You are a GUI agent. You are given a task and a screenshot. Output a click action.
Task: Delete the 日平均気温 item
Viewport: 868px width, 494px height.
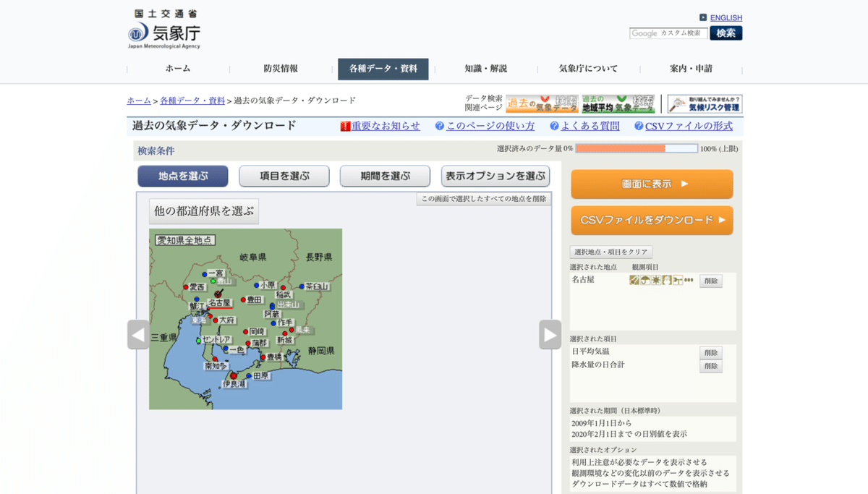711,352
